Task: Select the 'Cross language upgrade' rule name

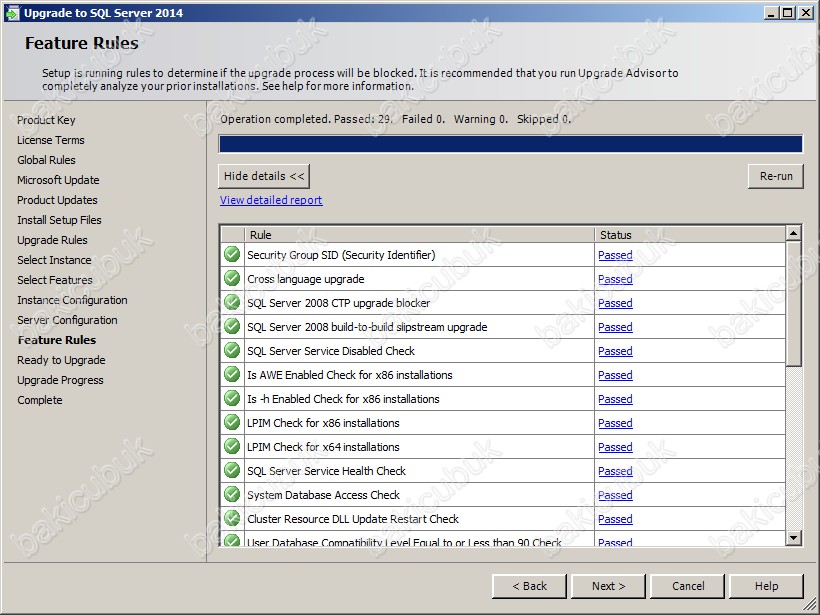Action: 305,279
